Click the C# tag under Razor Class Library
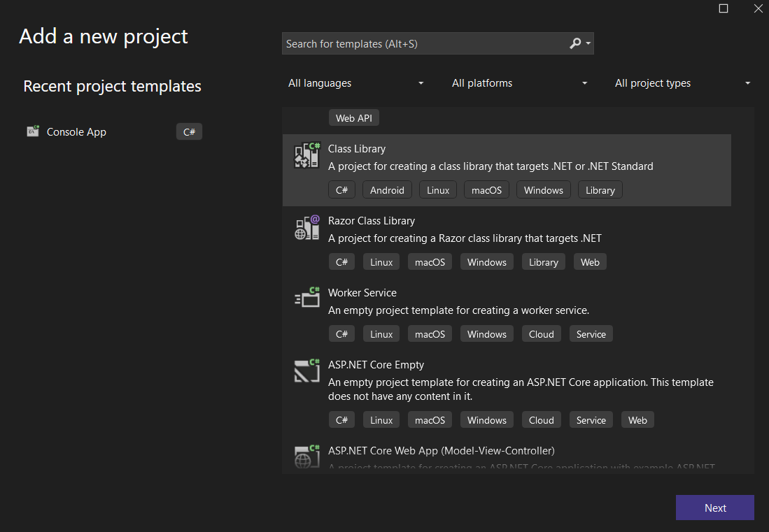The width and height of the screenshot is (769, 532). pyautogui.click(x=341, y=262)
